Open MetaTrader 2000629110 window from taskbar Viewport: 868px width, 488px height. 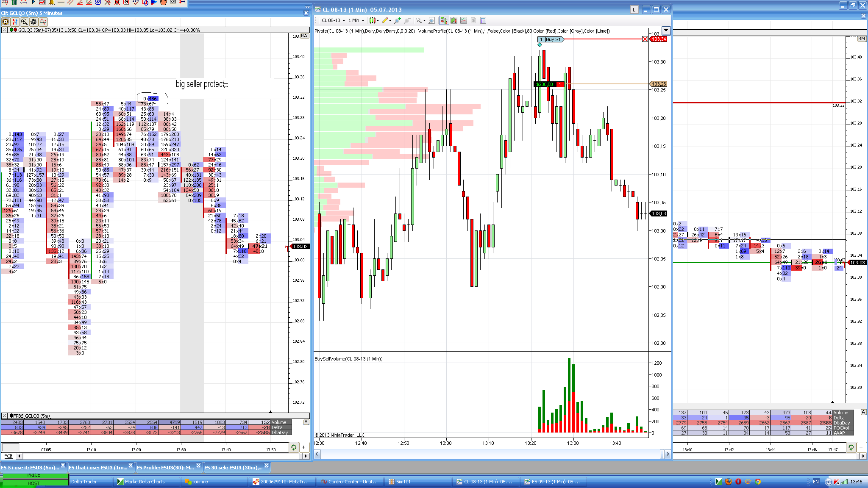pyautogui.click(x=282, y=482)
